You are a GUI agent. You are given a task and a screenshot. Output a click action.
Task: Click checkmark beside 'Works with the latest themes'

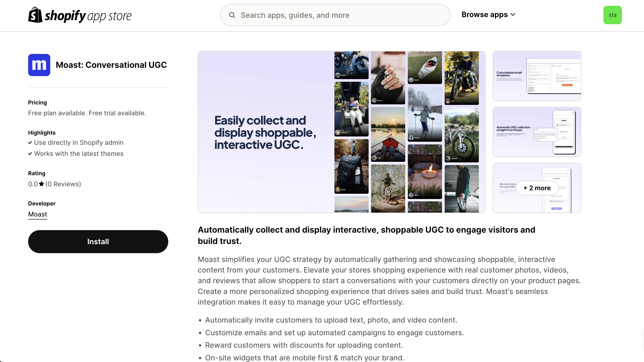[30, 154]
